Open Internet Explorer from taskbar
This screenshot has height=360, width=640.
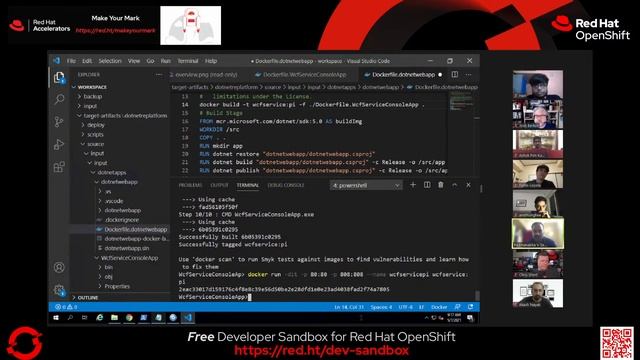click(x=100, y=318)
